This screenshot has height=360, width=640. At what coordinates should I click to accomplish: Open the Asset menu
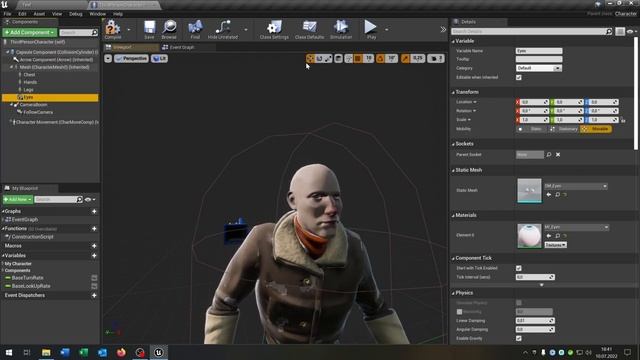(x=39, y=14)
